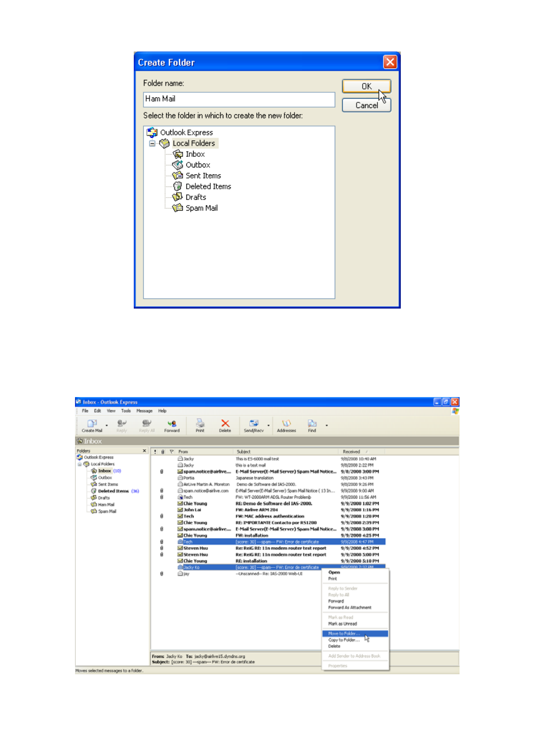Sort messages by Received column header
Screen dimensions: 534x756
coord(362,451)
